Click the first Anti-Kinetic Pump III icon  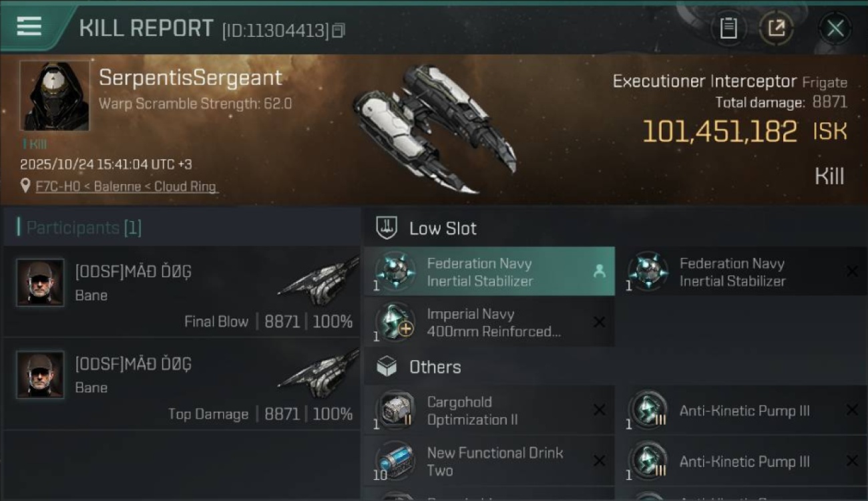tap(648, 411)
